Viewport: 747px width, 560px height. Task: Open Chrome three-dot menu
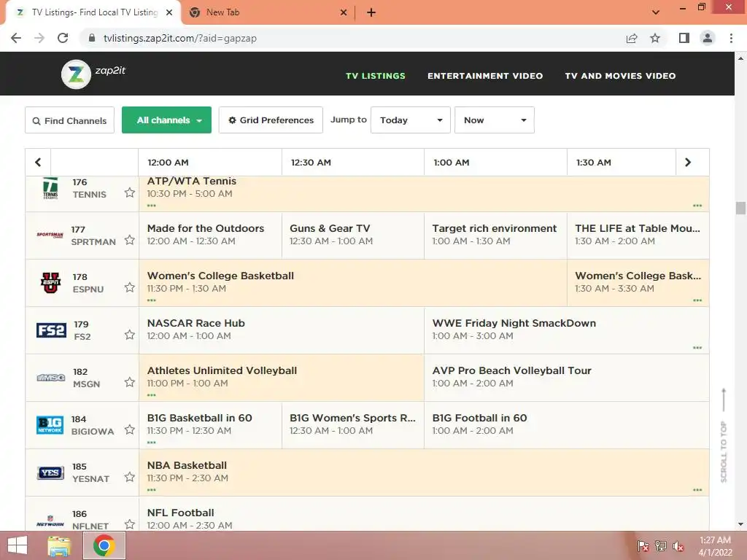click(731, 38)
